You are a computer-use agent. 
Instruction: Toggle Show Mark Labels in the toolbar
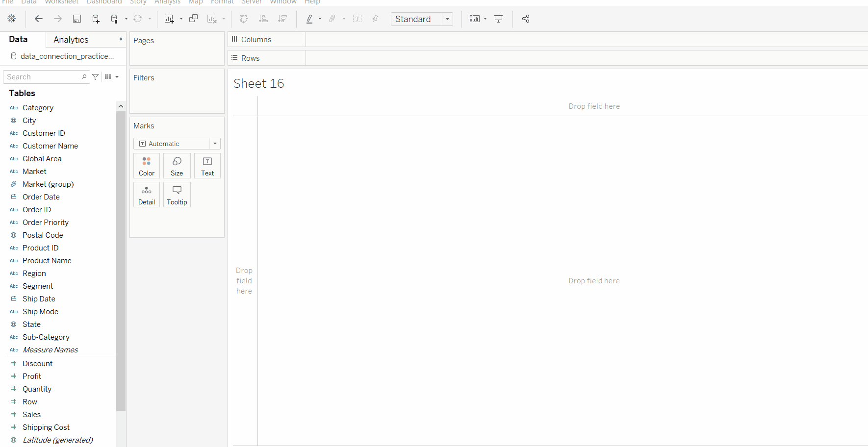tap(357, 19)
